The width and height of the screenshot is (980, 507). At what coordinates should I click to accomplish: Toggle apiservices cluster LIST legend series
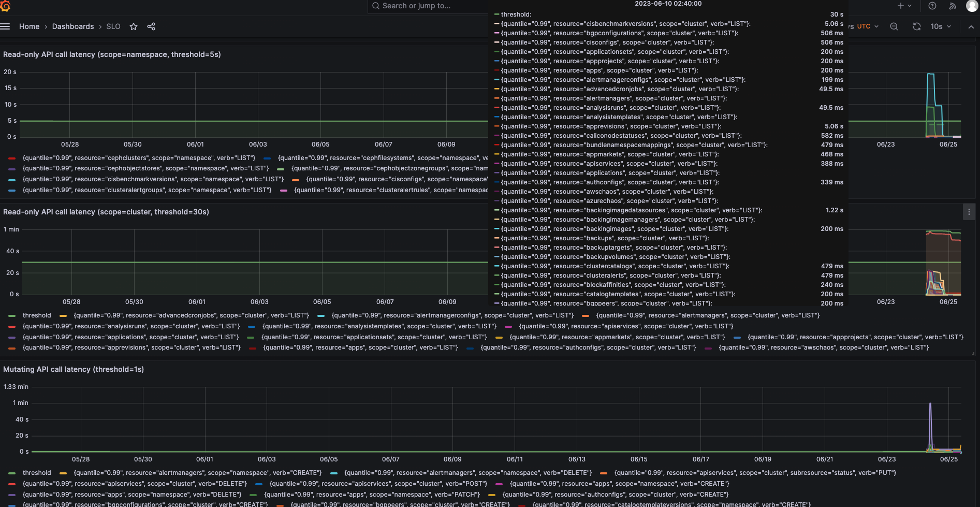(x=626, y=326)
